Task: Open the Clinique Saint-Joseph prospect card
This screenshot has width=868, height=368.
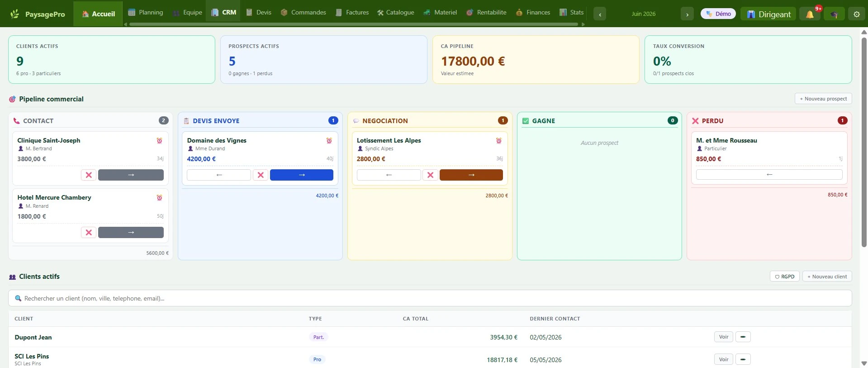Action: tap(90, 158)
